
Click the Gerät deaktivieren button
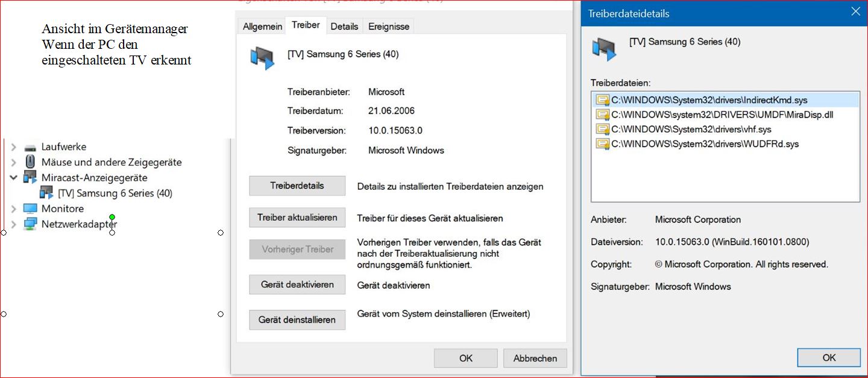point(297,285)
